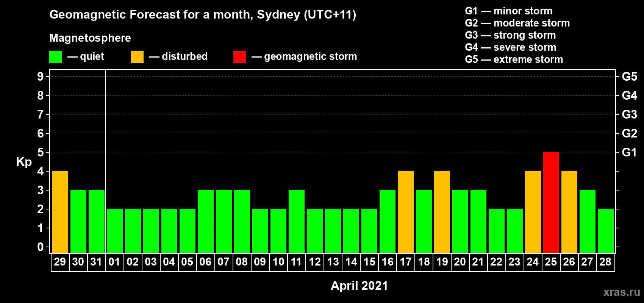Click the date label 13
Image resolution: width=644 pixels, height=303 pixels.
pos(333,262)
